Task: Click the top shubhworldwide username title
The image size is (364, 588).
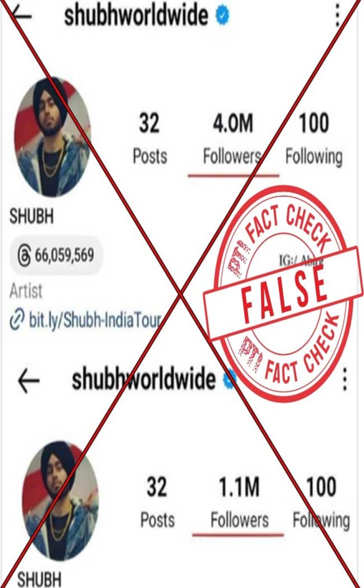Action: pos(136,15)
